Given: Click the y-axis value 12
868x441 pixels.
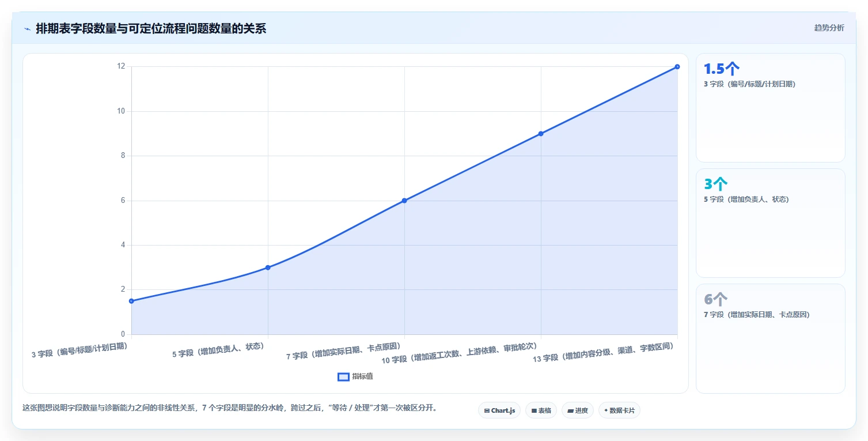Looking at the screenshot, I should click(x=121, y=66).
